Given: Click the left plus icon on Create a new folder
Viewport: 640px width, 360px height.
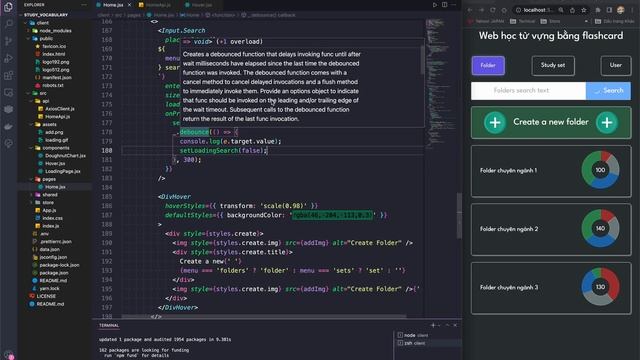Looking at the screenshot, I should [495, 122].
